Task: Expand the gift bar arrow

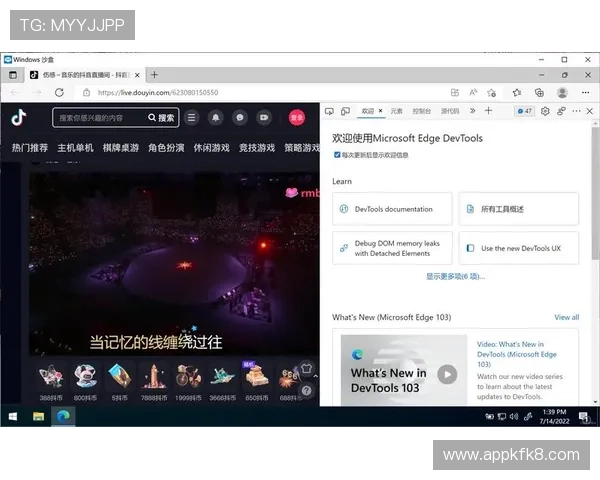Action: click(x=315, y=376)
